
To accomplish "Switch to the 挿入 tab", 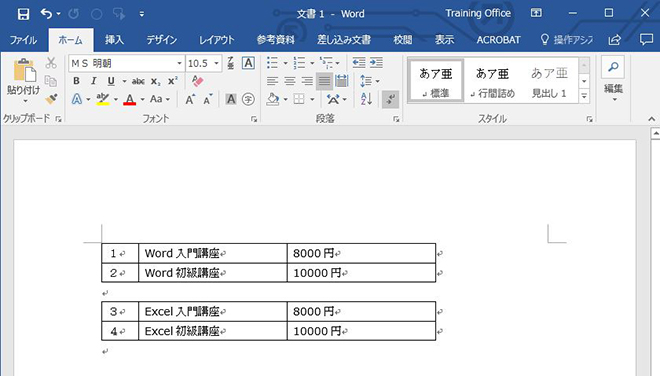I will pyautogui.click(x=114, y=40).
